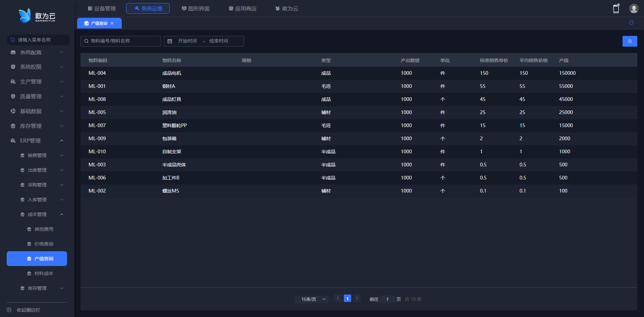Open the 15条/页 page size dropdown
This screenshot has width=644, height=317.
pyautogui.click(x=312, y=299)
